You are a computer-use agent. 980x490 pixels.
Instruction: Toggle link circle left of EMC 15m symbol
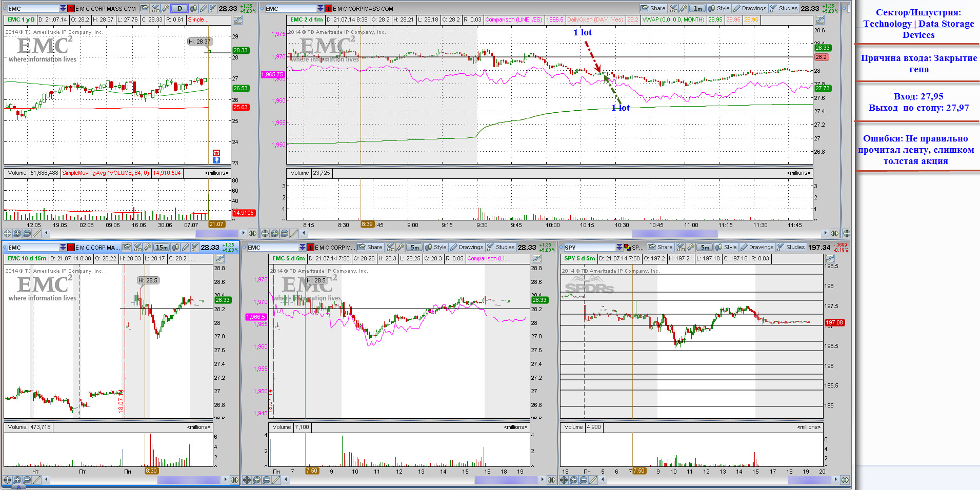point(4,247)
